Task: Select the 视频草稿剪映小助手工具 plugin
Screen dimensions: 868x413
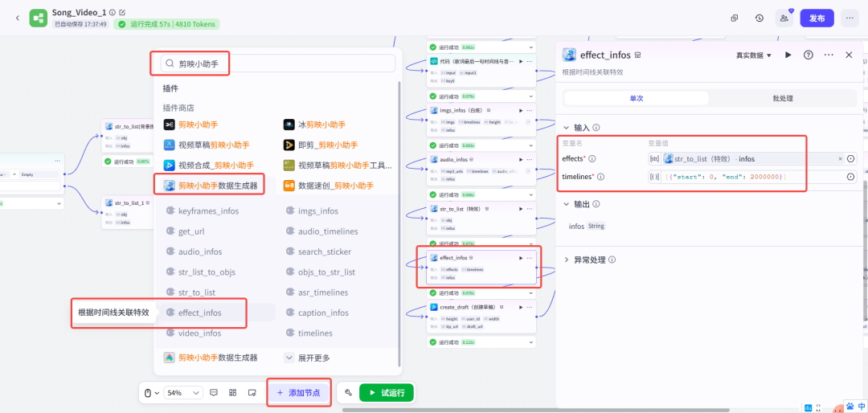Action: point(338,165)
